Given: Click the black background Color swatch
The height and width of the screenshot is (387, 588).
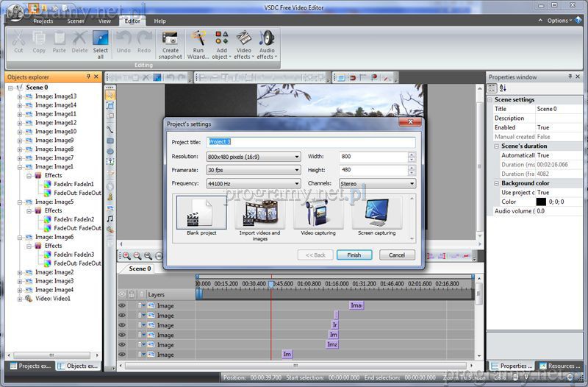Looking at the screenshot, I should point(541,202).
